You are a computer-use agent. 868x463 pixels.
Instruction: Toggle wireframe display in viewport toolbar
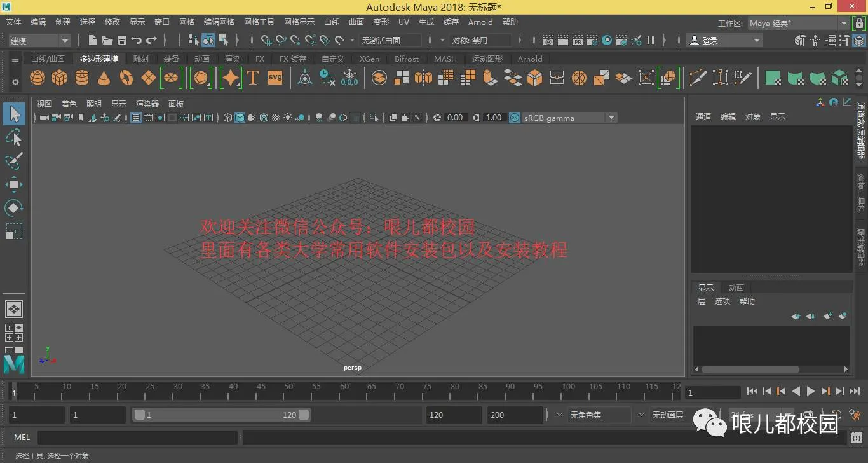coord(228,118)
